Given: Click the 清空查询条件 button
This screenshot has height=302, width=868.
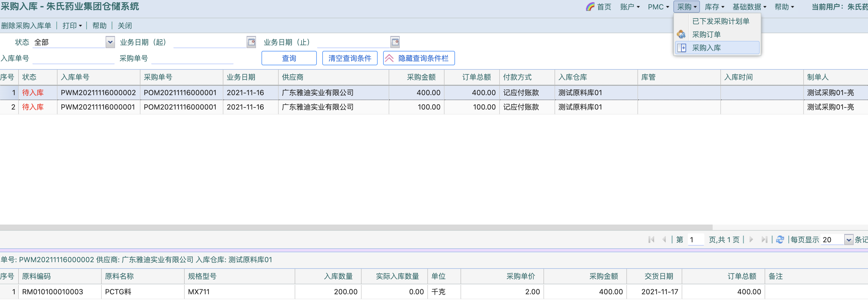Looking at the screenshot, I should [x=349, y=58].
